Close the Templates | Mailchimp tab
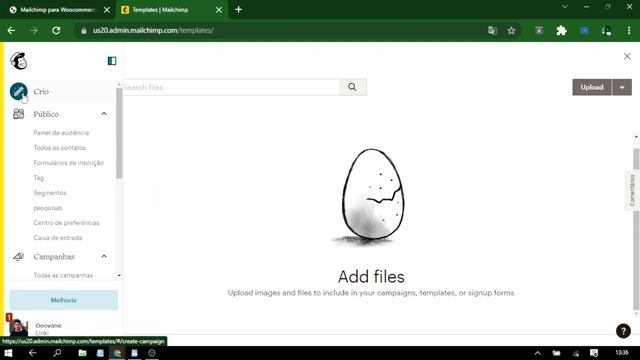Image resolution: width=640 pixels, height=360 pixels. click(x=219, y=10)
